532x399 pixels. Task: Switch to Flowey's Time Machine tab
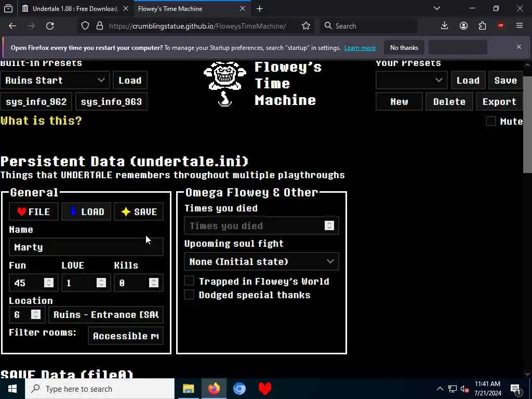187,9
